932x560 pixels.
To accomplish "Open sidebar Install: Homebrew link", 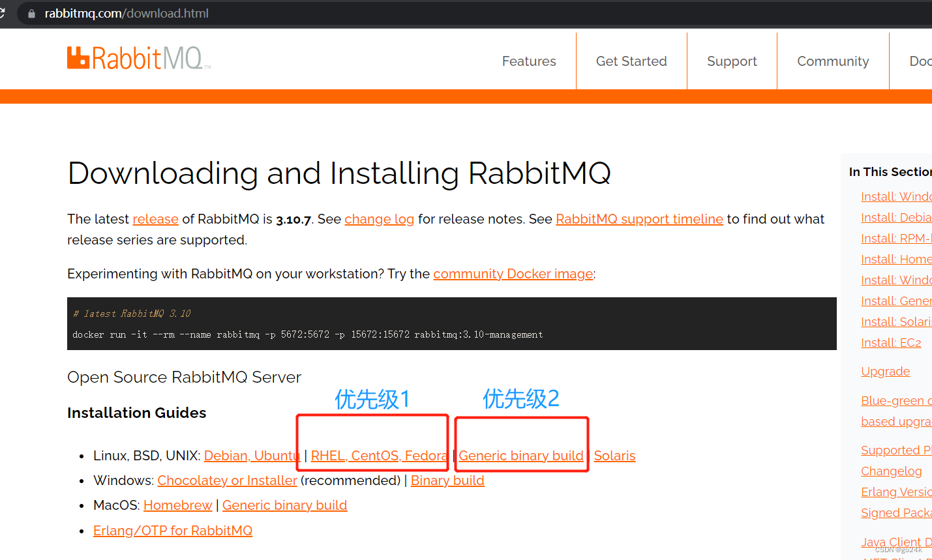I will [x=896, y=259].
